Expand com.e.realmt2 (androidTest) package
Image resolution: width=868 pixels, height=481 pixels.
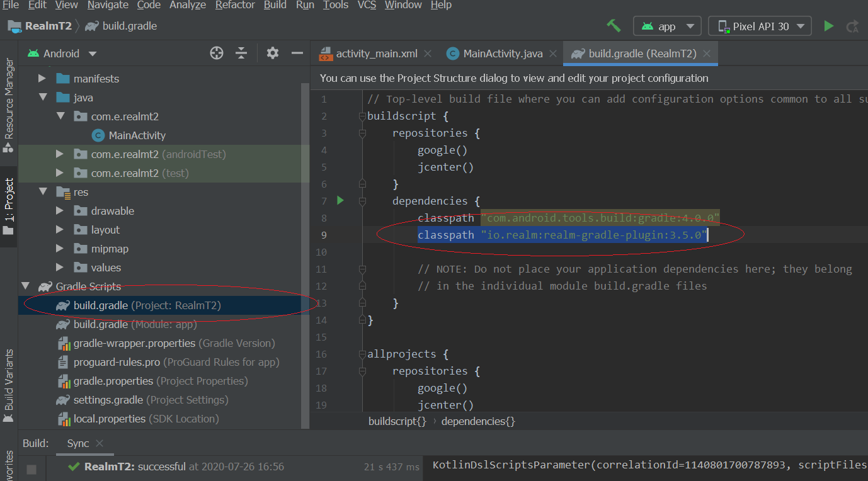[x=60, y=154]
